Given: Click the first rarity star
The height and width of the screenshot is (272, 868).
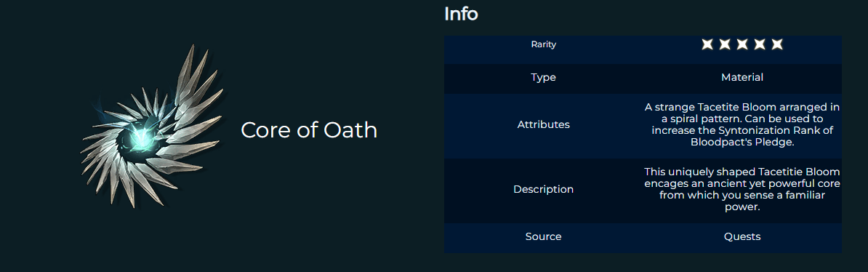Looking at the screenshot, I should [707, 44].
